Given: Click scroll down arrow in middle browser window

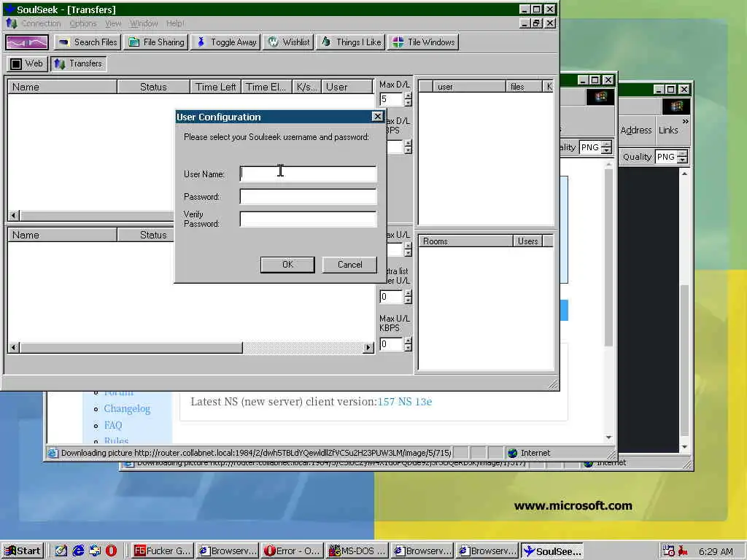Looking at the screenshot, I should pos(608,437).
